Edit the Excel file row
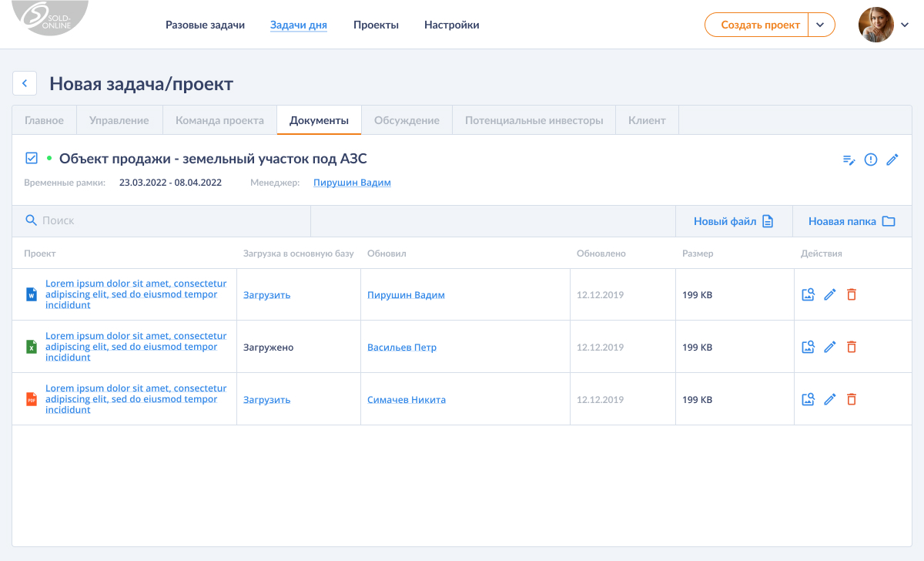The width and height of the screenshot is (924, 561). pyautogui.click(x=829, y=347)
